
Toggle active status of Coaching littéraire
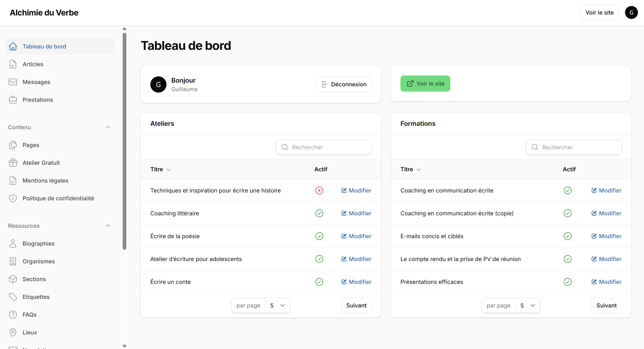pyautogui.click(x=319, y=213)
